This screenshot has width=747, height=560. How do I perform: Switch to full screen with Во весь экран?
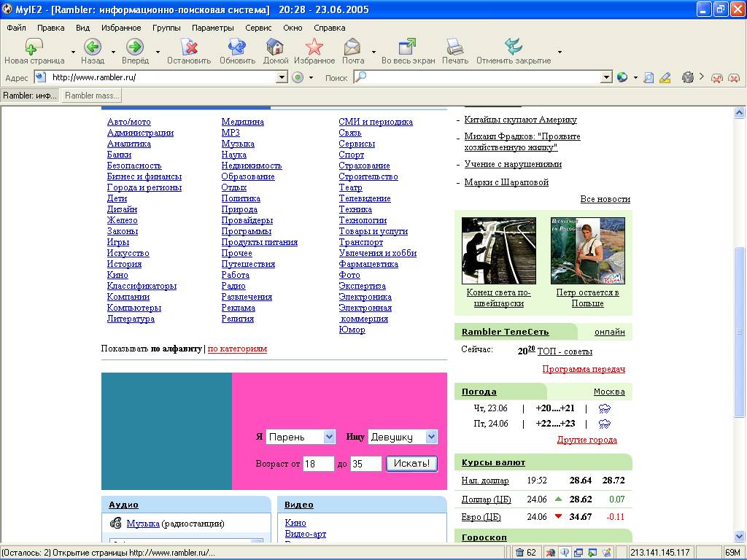408,47
